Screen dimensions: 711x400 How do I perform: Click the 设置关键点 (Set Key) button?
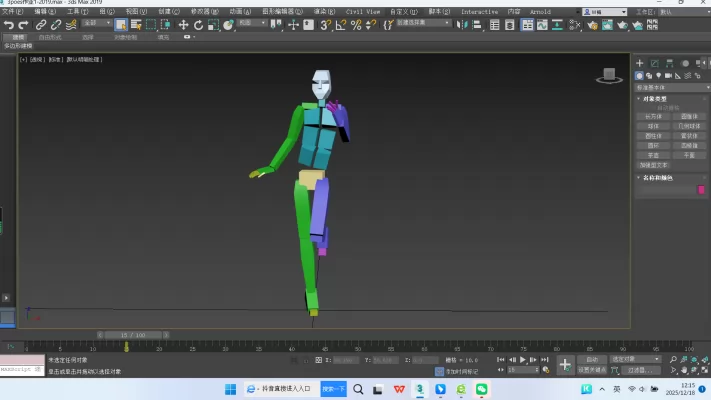[592, 369]
